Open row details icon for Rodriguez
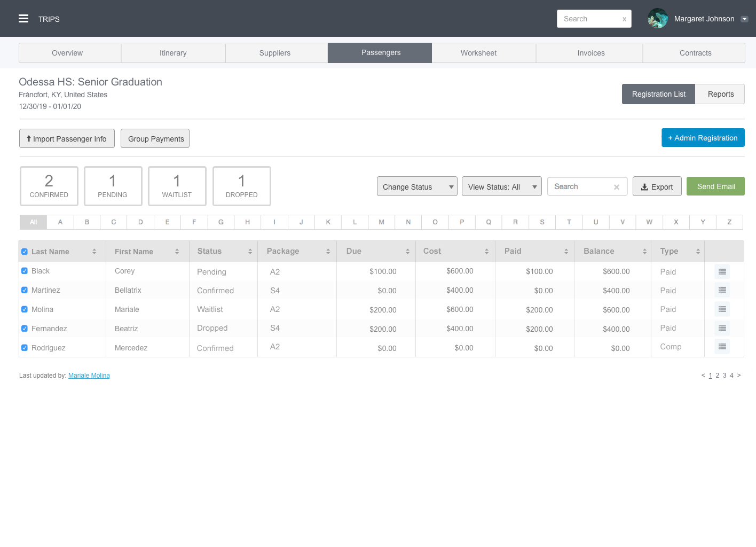The width and height of the screenshot is (756, 547). point(722,347)
